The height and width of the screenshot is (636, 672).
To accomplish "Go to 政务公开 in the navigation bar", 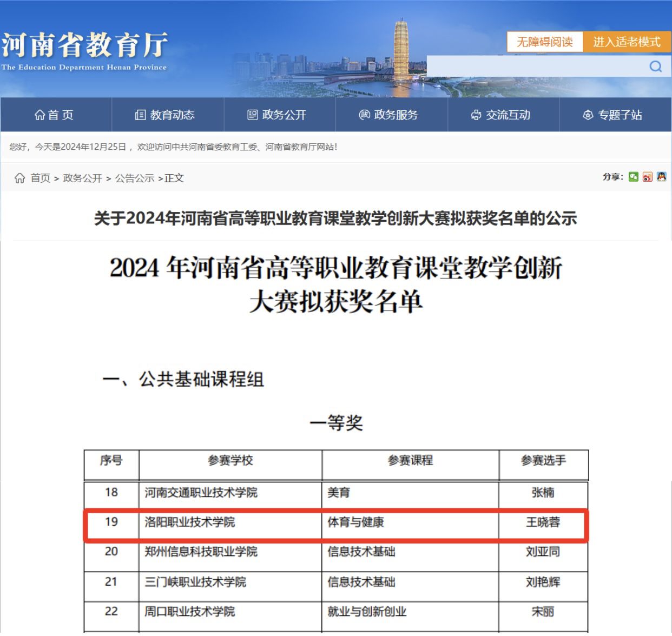I will 277,115.
